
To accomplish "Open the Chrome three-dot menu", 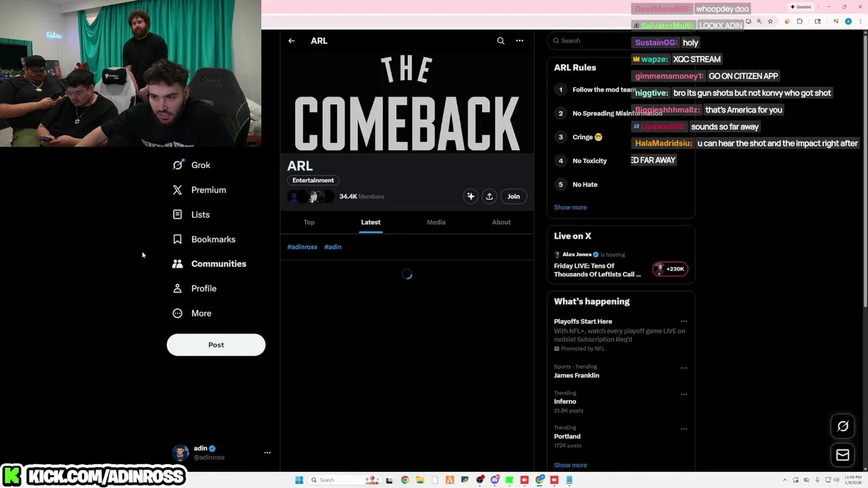I will pos(861,22).
